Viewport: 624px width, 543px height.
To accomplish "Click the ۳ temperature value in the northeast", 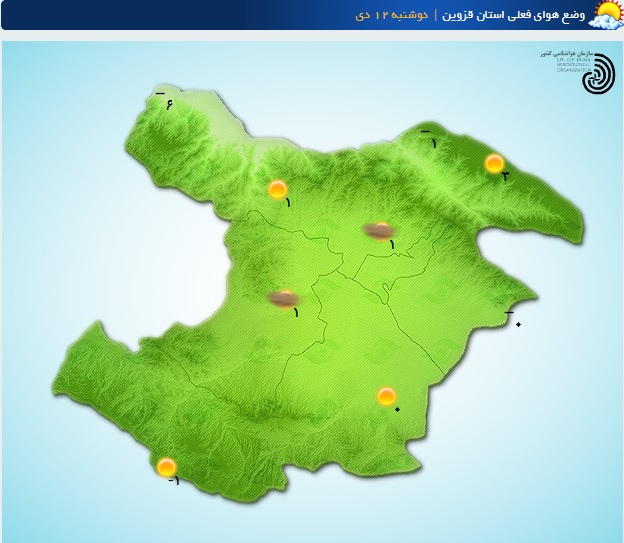I will 505,177.
